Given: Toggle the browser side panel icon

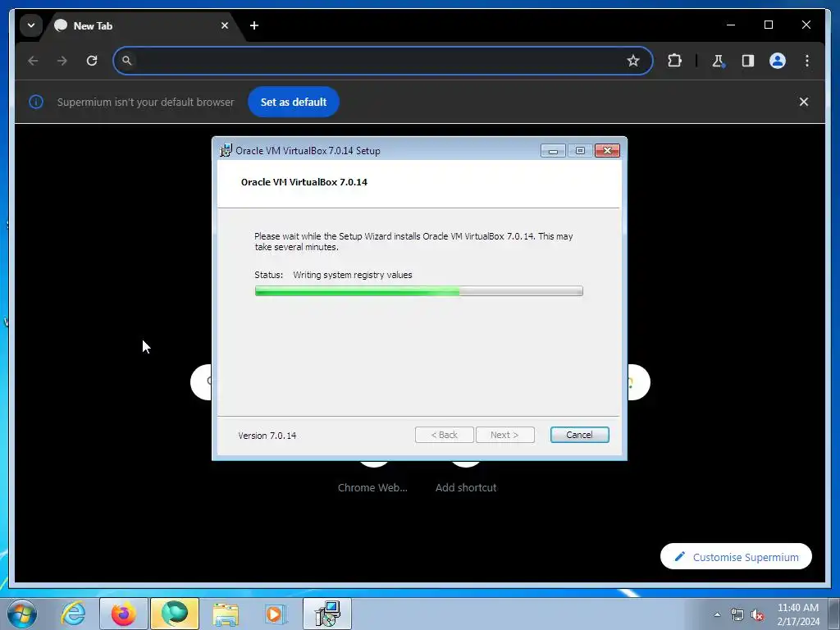Looking at the screenshot, I should tap(748, 61).
